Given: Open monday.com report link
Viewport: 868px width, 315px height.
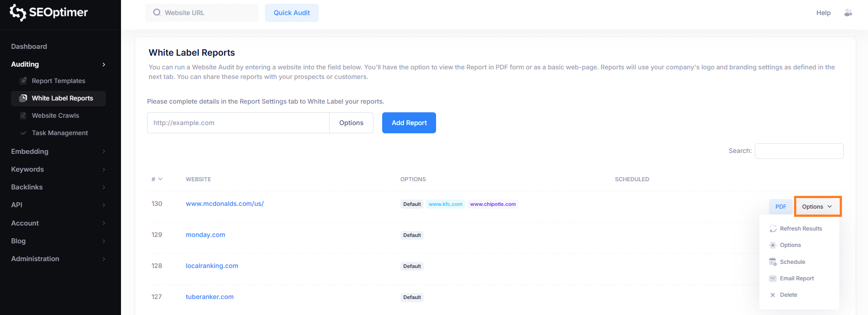Looking at the screenshot, I should coord(205,235).
